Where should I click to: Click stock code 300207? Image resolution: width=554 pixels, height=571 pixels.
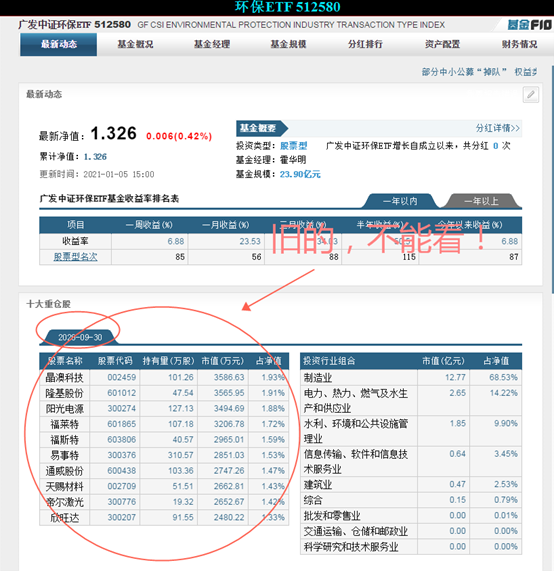point(122,517)
